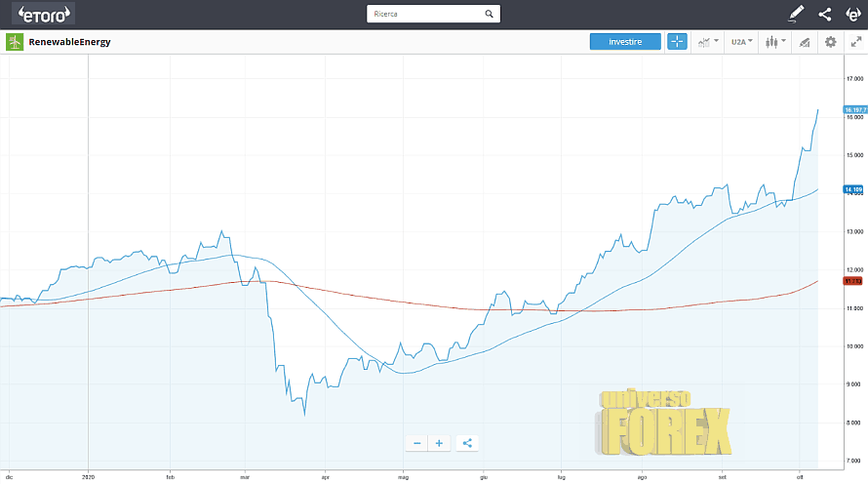Open the eToro profile icon
This screenshot has width=868, height=484.
[x=852, y=14]
